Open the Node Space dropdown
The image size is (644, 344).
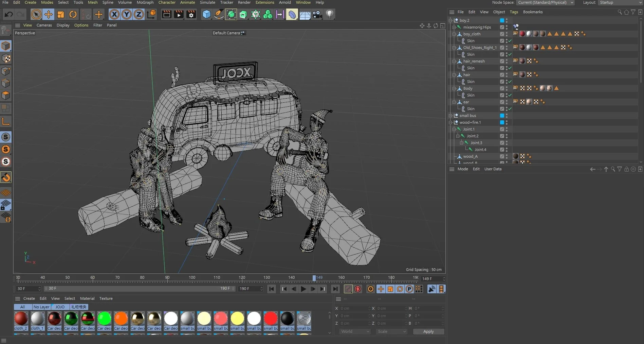[x=545, y=3]
